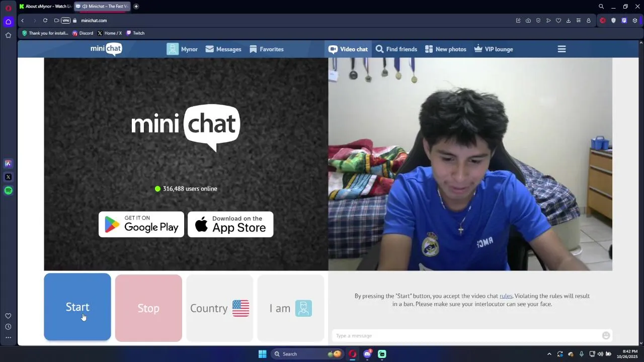The height and width of the screenshot is (362, 644).
Task: Open the Twitch bookmark
Action: [135, 33]
